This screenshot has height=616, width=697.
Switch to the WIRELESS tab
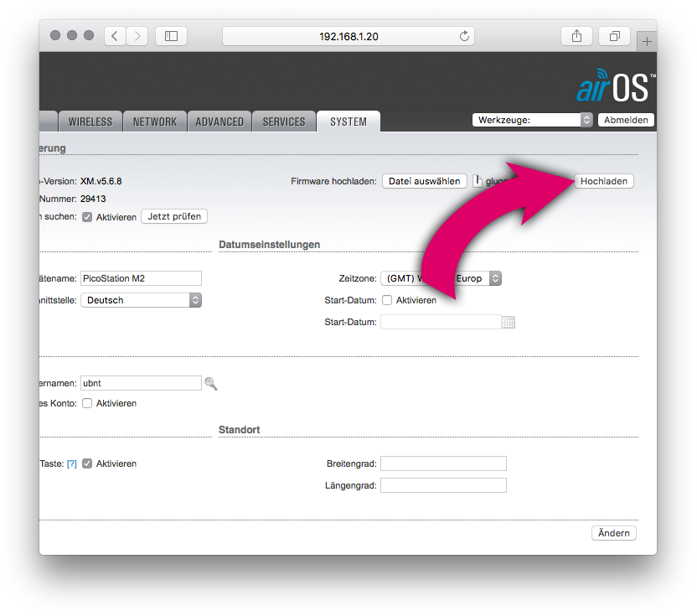90,122
